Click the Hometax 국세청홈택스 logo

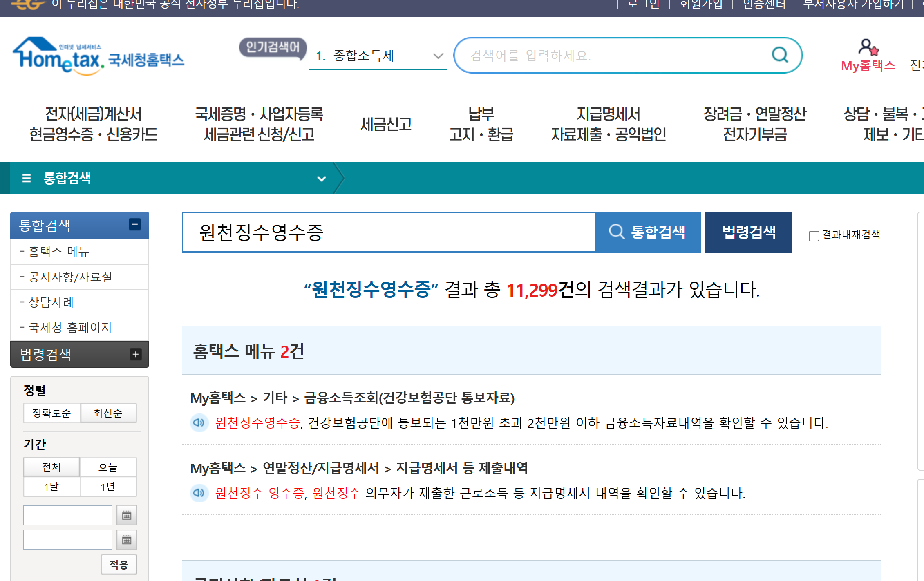coord(97,57)
